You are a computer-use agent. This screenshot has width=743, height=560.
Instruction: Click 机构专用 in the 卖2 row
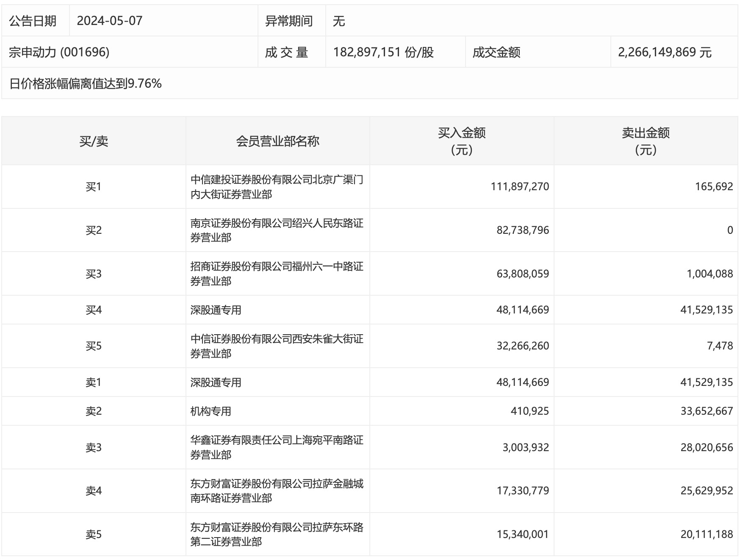211,411
